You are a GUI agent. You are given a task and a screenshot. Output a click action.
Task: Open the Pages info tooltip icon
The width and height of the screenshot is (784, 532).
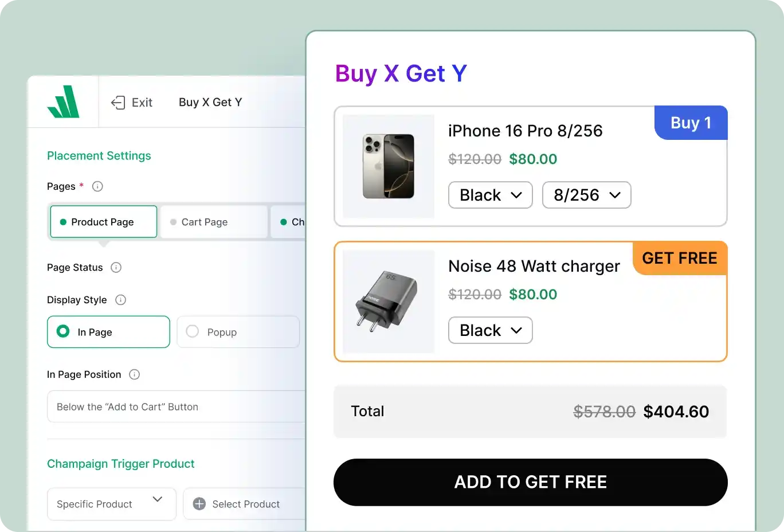pos(97,186)
